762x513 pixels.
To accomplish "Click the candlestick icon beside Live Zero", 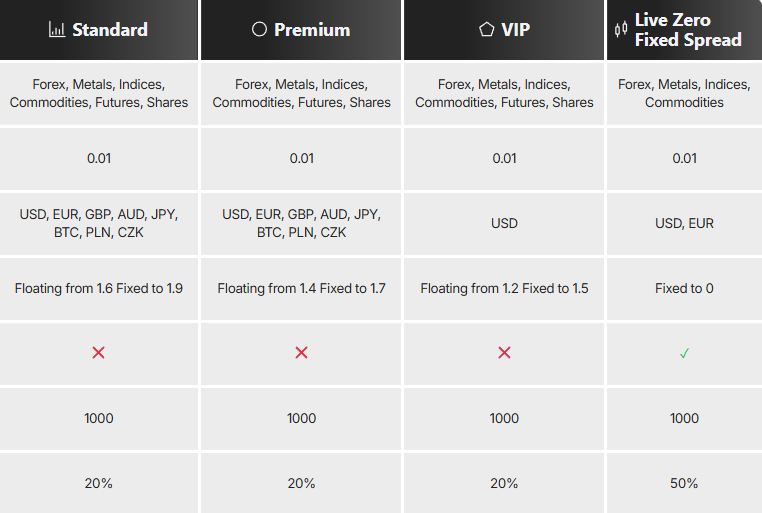I will (x=621, y=30).
